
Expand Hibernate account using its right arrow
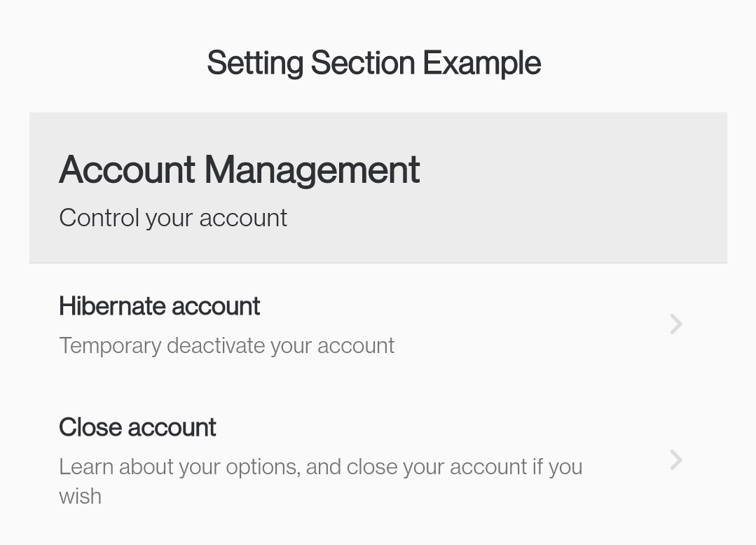(x=675, y=324)
